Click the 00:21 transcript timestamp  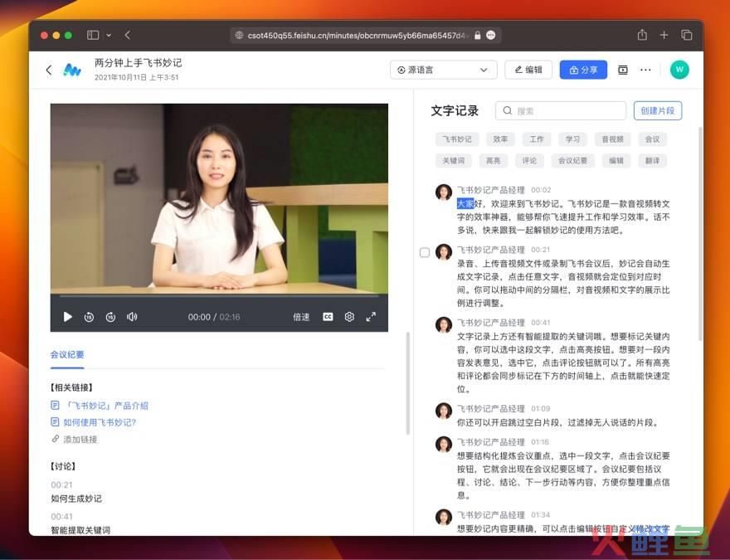(541, 250)
